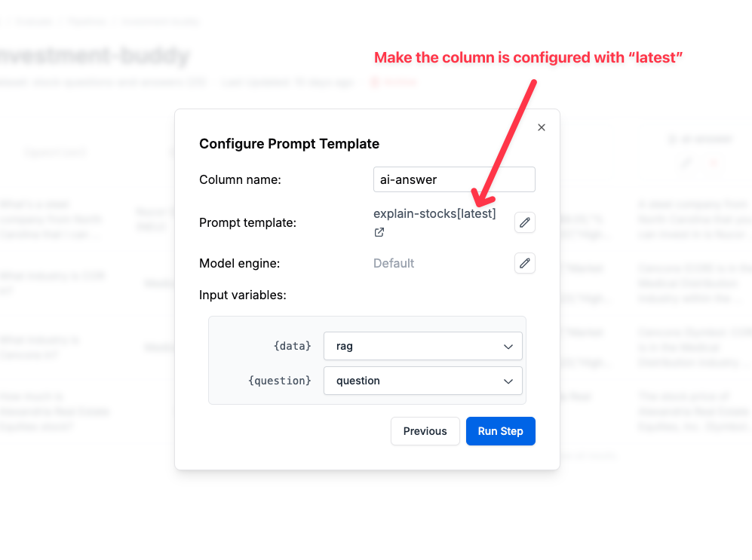Viewport: 752px width, 560px height.
Task: Click the pencil beside explain-stocks[latest]
Action: tap(525, 222)
